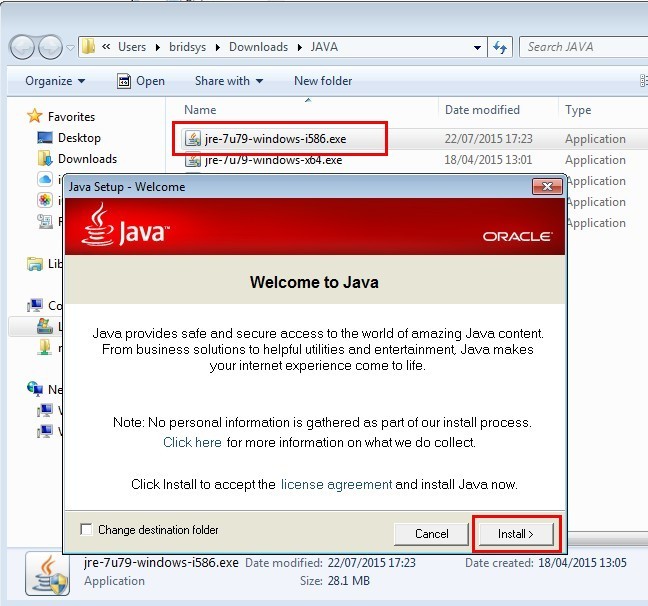Click the jre-7u79-windows-x64.exe file icon
Image resolution: width=648 pixels, height=606 pixels.
coord(193,160)
